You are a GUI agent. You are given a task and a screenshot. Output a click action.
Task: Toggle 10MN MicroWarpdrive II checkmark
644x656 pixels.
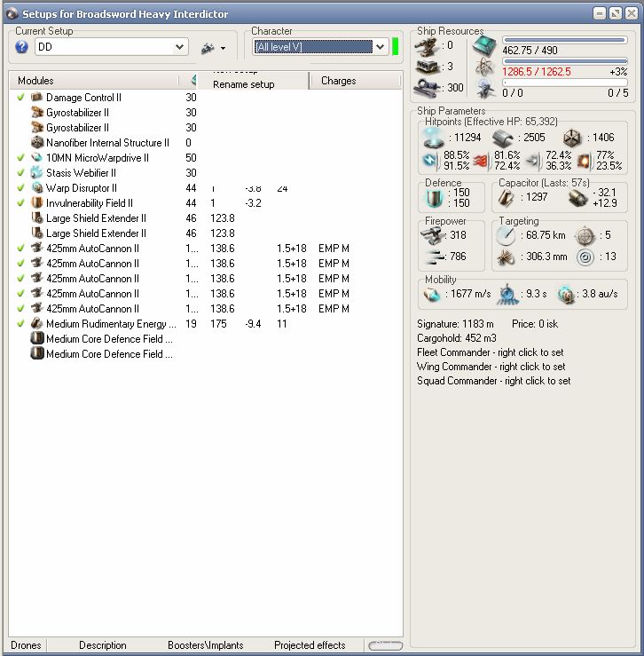(x=20, y=157)
